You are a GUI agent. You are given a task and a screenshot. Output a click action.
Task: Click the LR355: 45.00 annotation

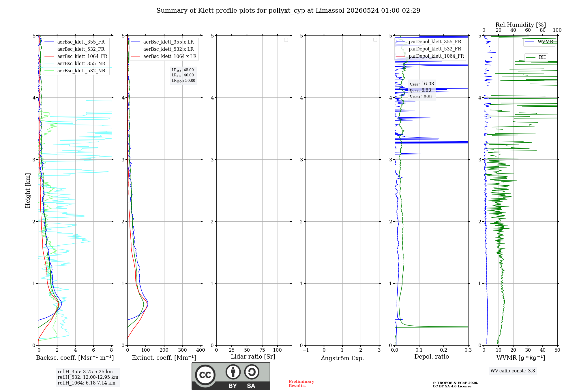point(183,70)
